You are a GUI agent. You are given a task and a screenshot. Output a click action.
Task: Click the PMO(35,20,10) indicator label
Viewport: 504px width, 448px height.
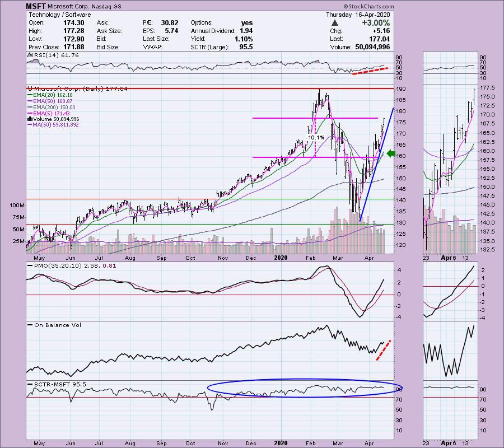(72, 266)
